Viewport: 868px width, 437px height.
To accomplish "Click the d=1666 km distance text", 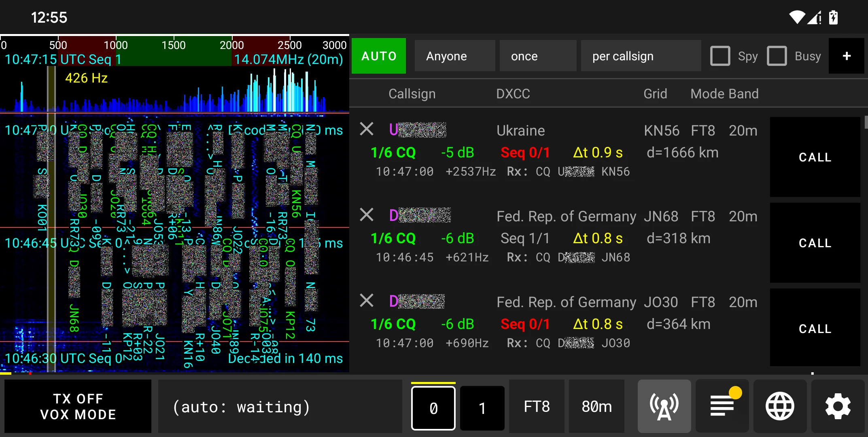I will click(683, 153).
